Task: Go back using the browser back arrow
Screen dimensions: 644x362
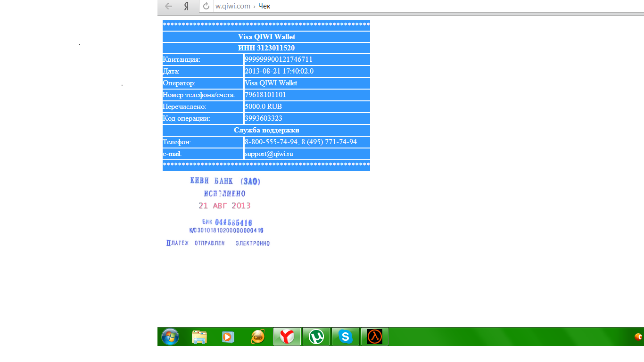Action: 168,6
